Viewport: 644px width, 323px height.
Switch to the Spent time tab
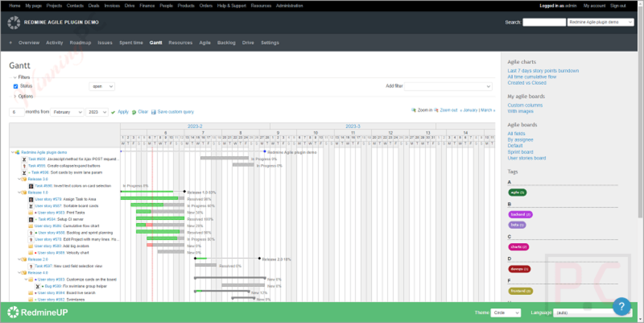pyautogui.click(x=131, y=42)
